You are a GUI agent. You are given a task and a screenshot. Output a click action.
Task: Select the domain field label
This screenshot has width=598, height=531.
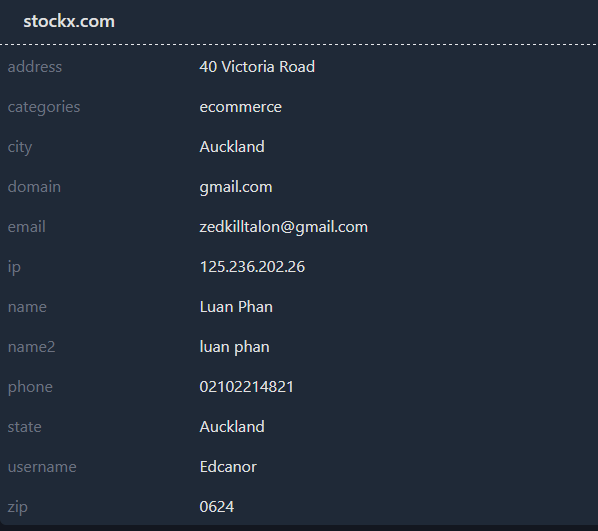[34, 187]
